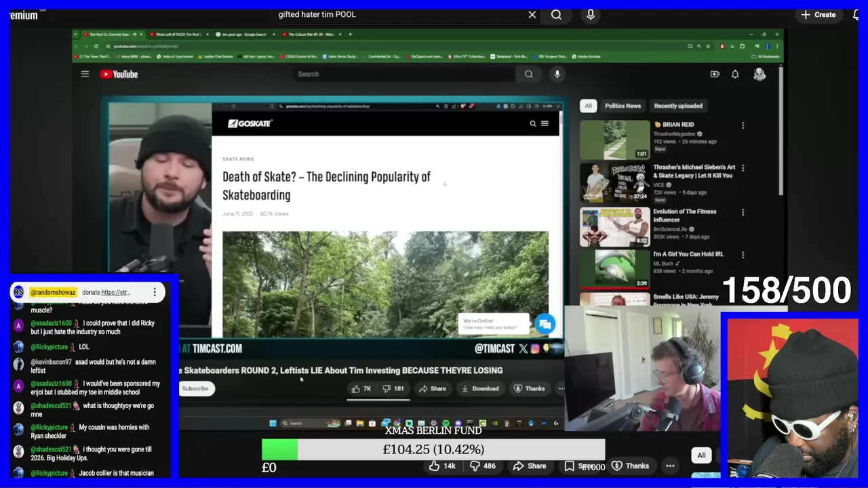Share the outer video next to 486 dislikes
The height and width of the screenshot is (488, 868).
(x=530, y=466)
